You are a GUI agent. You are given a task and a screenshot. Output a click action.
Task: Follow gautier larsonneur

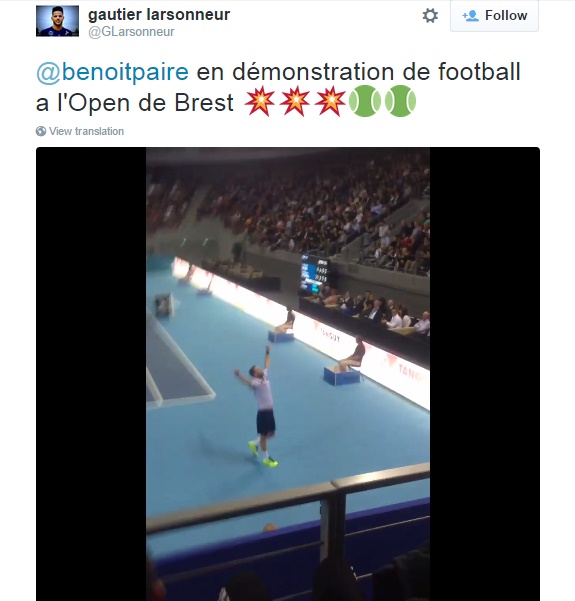point(494,15)
